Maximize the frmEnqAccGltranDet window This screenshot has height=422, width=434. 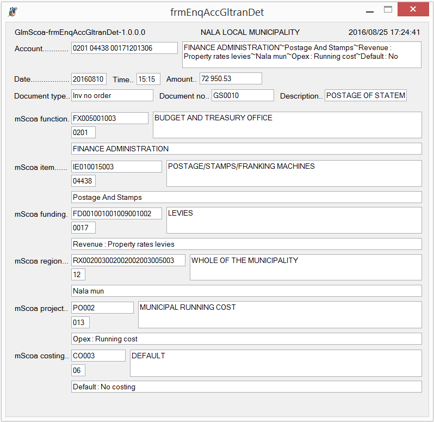tap(388, 10)
